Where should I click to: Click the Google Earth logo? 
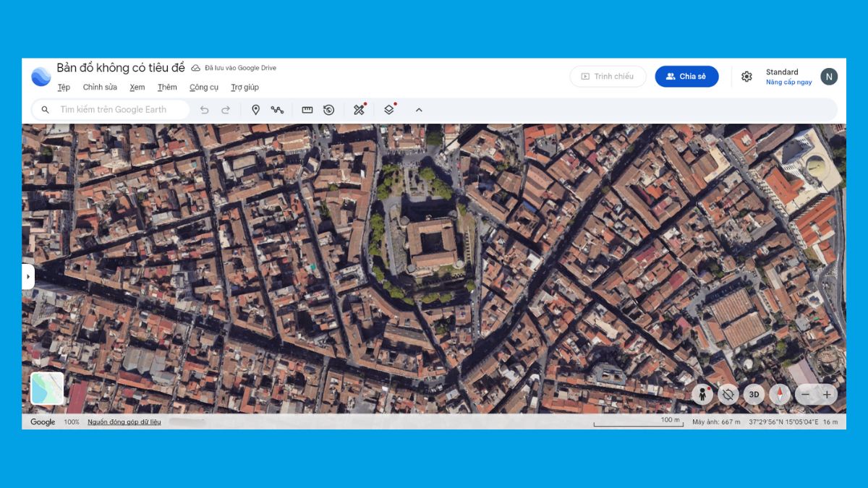(x=41, y=77)
